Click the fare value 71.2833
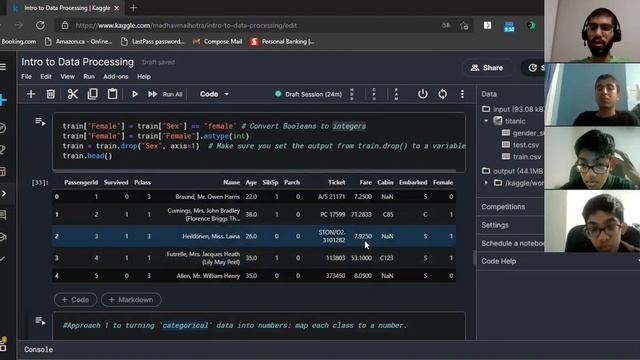Image resolution: width=640 pixels, height=360 pixels. pos(361,214)
